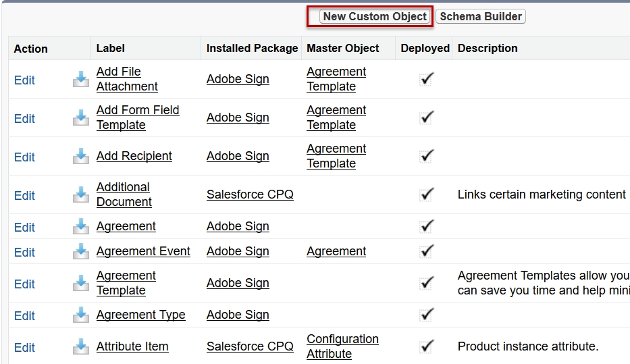Viewport: 630px width, 364px height.
Task: Click download icon beside Agreement Template label
Action: click(81, 283)
